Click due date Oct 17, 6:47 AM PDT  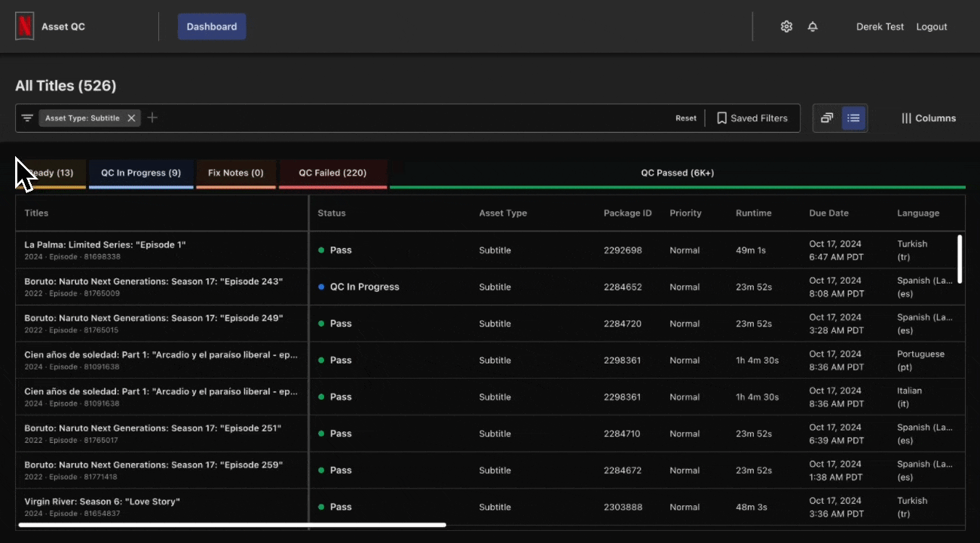835,250
